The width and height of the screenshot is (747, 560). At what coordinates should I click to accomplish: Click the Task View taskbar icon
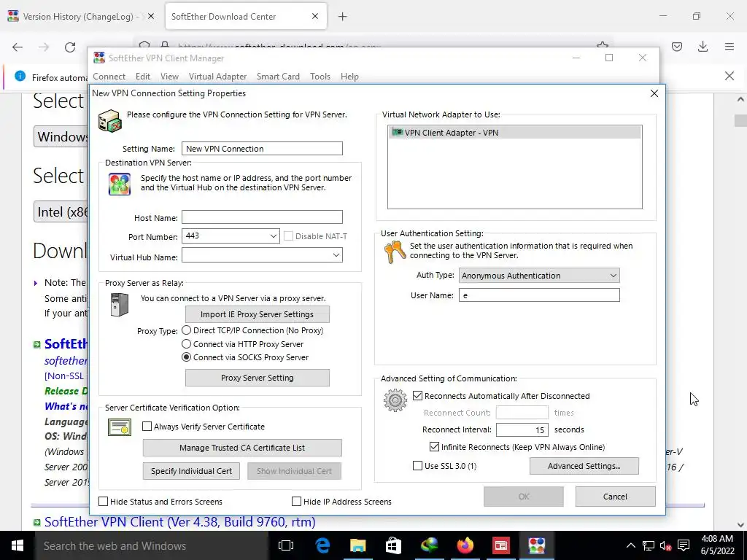pyautogui.click(x=286, y=545)
